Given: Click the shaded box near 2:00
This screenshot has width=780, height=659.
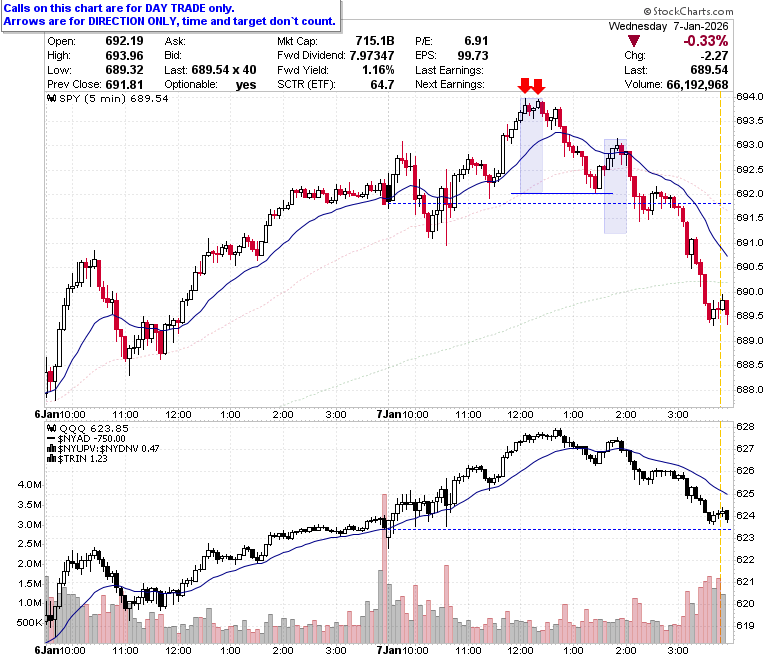Looking at the screenshot, I should 615,186.
